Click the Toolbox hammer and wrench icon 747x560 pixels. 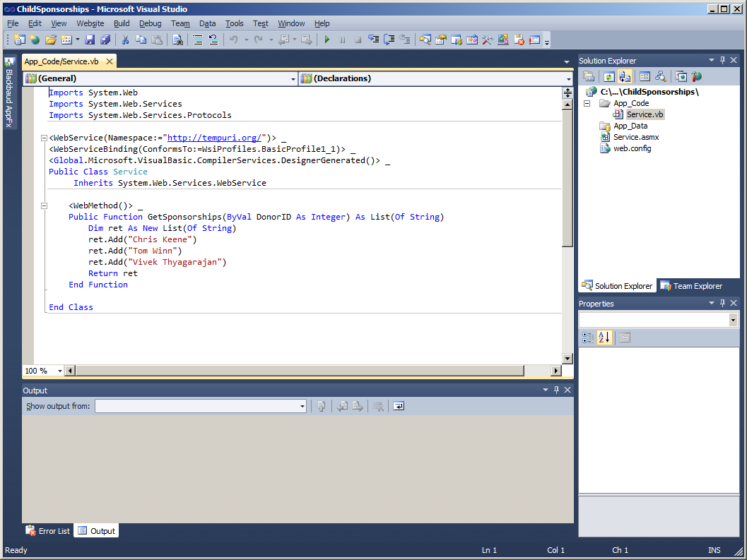487,40
